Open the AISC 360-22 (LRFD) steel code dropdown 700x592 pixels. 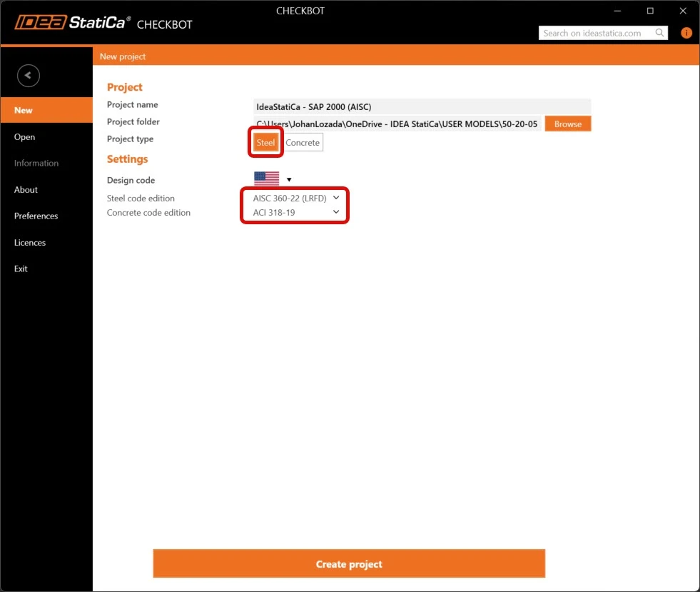[295, 198]
